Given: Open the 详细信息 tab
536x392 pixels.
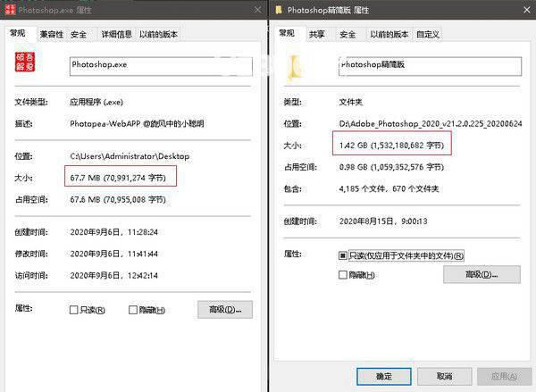Looking at the screenshot, I should click(x=116, y=34).
